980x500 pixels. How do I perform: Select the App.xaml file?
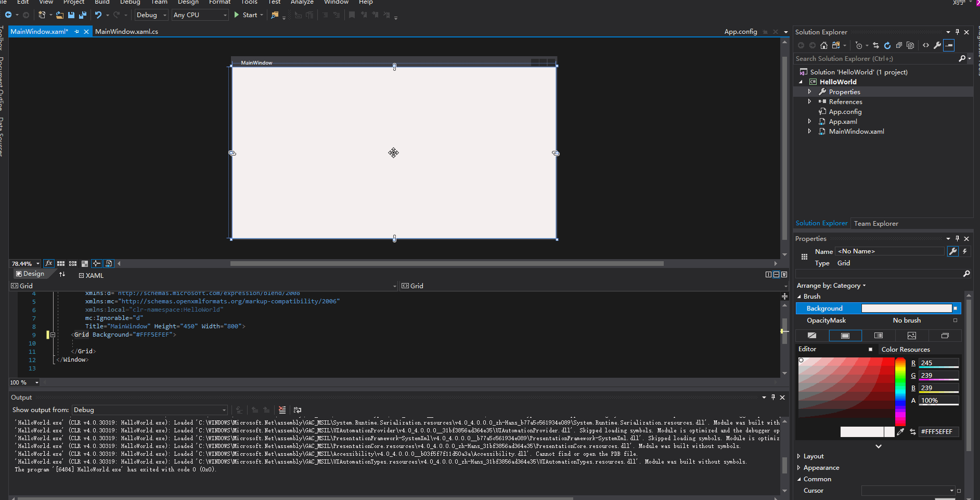tap(843, 122)
